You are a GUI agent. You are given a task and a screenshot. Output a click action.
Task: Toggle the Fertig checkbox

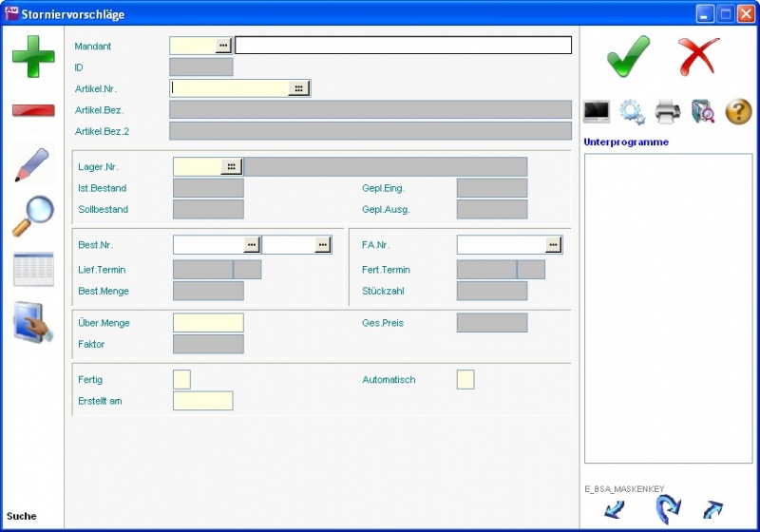(181, 380)
